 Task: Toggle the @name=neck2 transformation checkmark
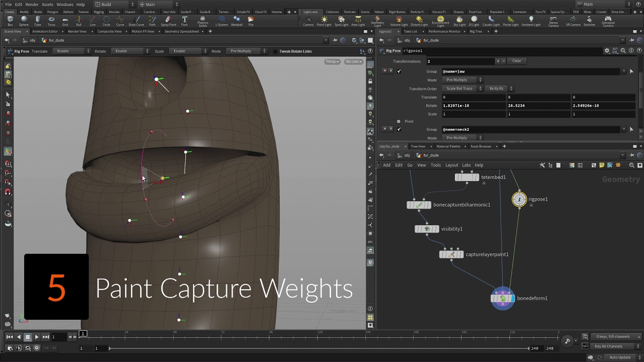click(399, 129)
